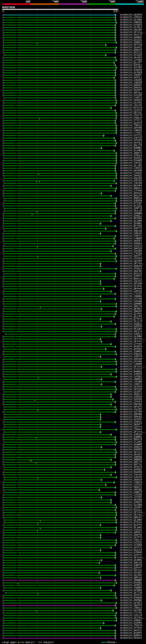Screen dimensions: 146x644
Task: Open hit UniRef100_C3K2Q4
Action: tap(131, 254)
